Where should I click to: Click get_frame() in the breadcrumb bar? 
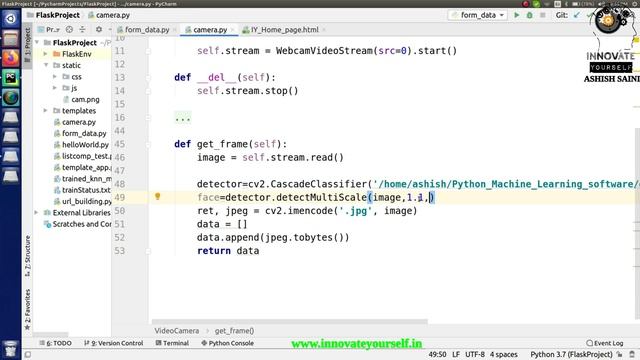[234, 331]
